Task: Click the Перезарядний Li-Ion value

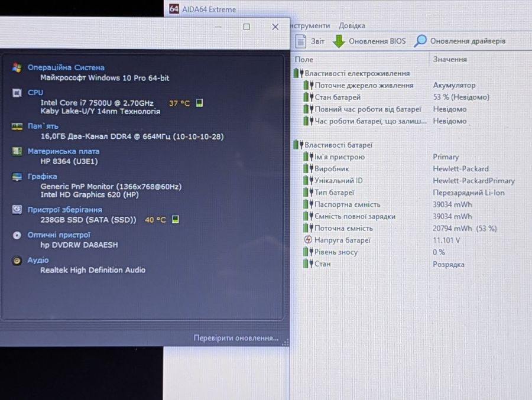Action: click(469, 193)
